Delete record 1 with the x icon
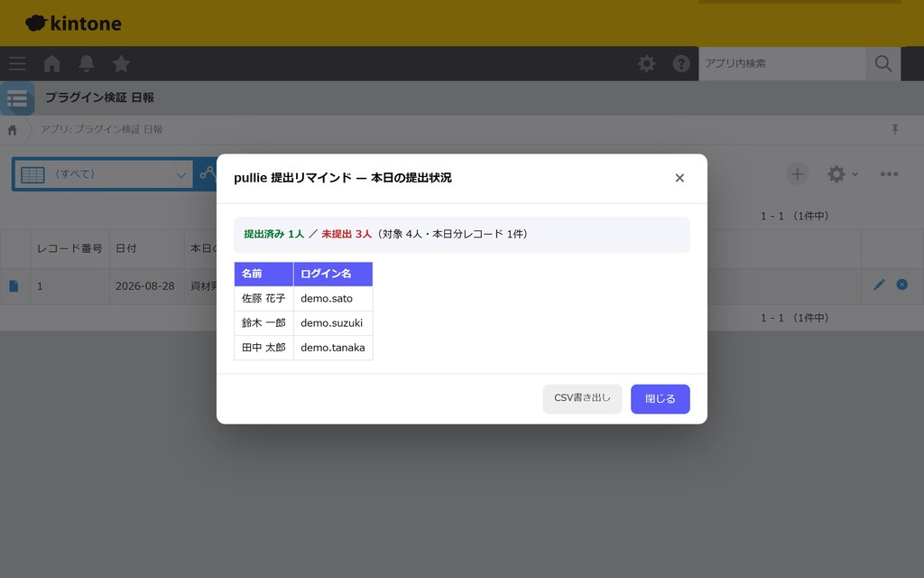 tap(901, 284)
